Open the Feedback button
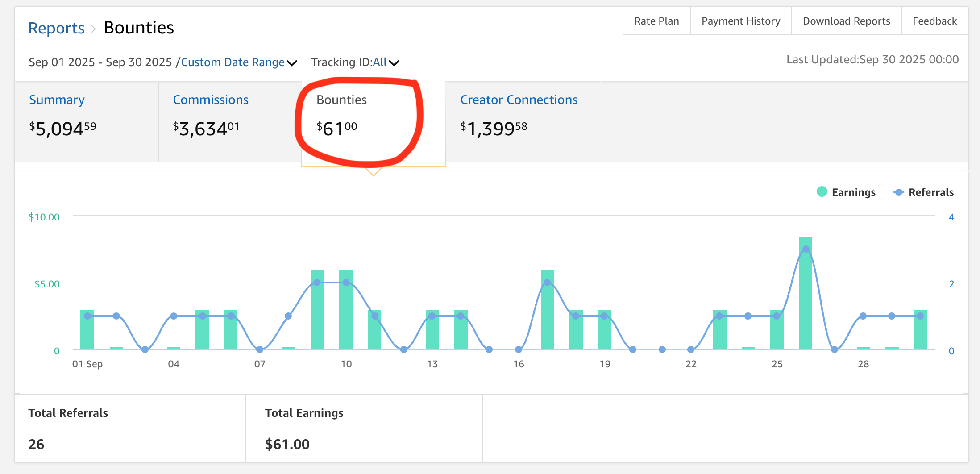Screen dimensions: 980x474 (x=934, y=21)
